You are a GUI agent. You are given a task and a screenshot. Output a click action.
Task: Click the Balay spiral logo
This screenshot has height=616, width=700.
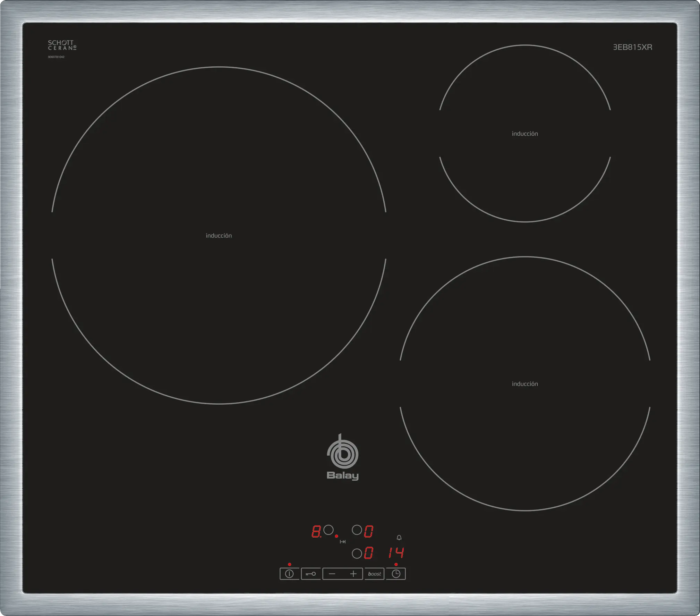[342, 452]
